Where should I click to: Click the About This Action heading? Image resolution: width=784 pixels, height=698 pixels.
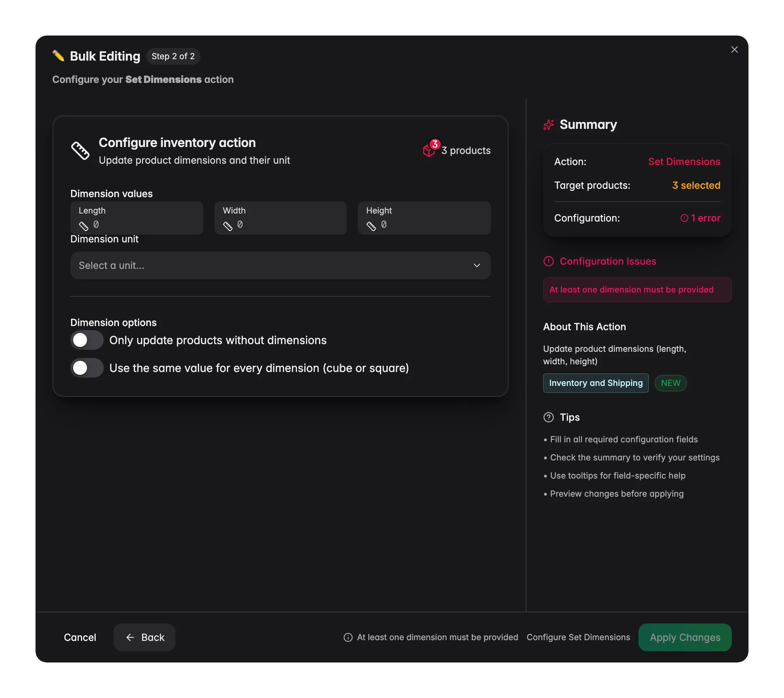pos(584,327)
